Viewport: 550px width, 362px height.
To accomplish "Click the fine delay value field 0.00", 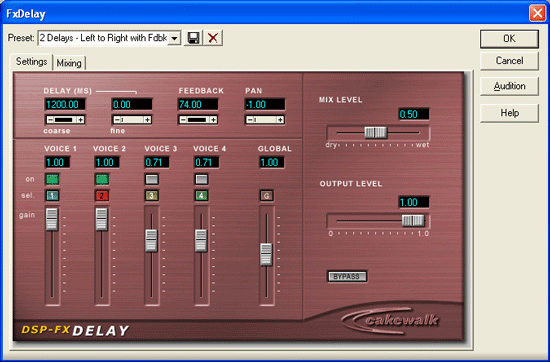I will (132, 105).
